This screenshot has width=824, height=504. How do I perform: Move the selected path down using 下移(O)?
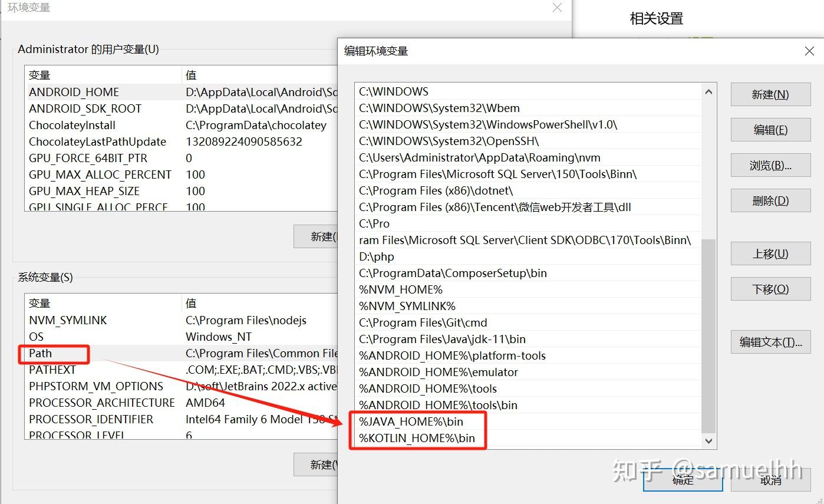[x=770, y=289]
